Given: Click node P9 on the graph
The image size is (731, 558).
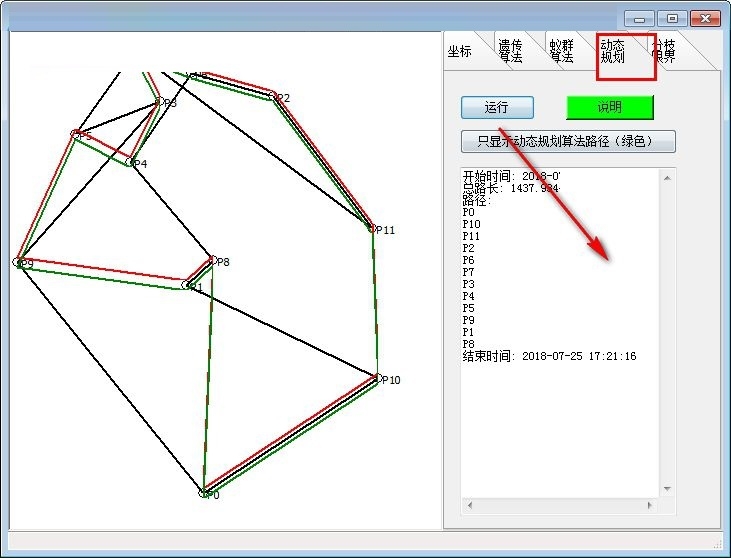Looking at the screenshot, I should pos(17,262).
